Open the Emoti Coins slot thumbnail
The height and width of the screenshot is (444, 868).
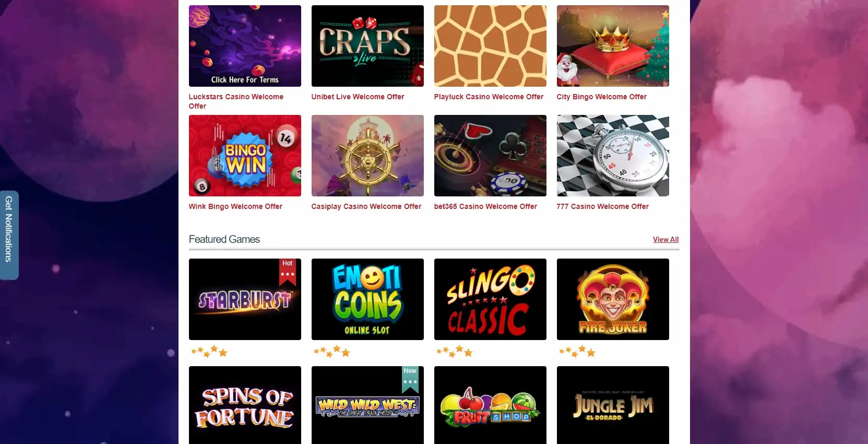pyautogui.click(x=367, y=299)
